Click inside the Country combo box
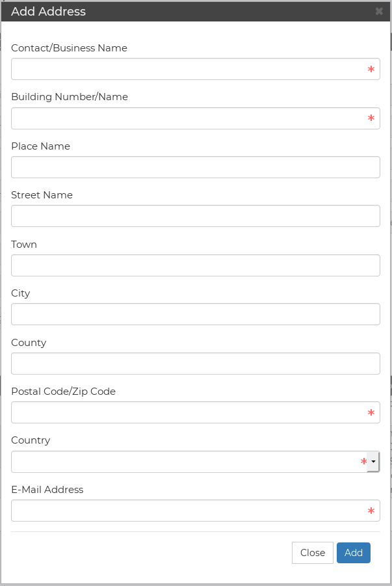 (189, 462)
